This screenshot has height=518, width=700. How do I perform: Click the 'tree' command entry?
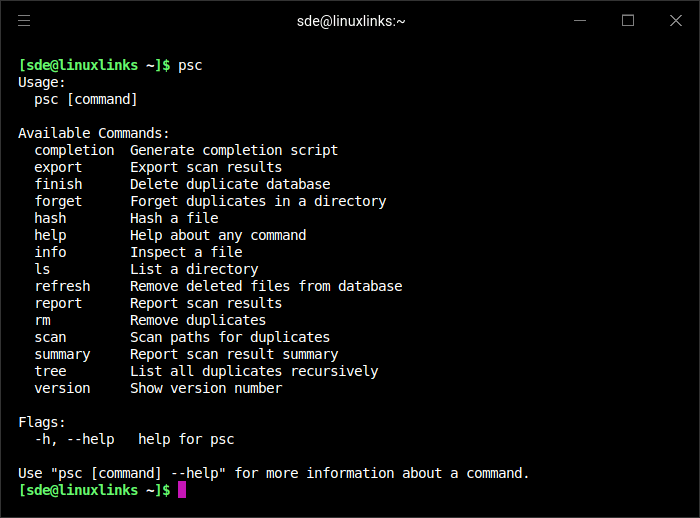tap(50, 371)
